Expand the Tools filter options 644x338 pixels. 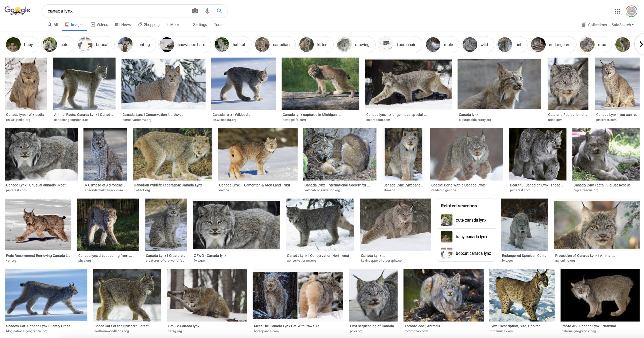pos(218,24)
